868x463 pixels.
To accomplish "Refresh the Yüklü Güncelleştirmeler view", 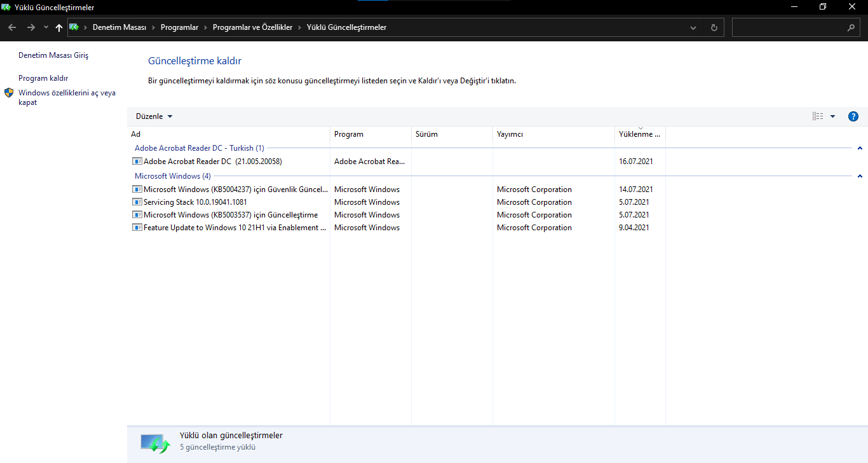I will (x=714, y=28).
